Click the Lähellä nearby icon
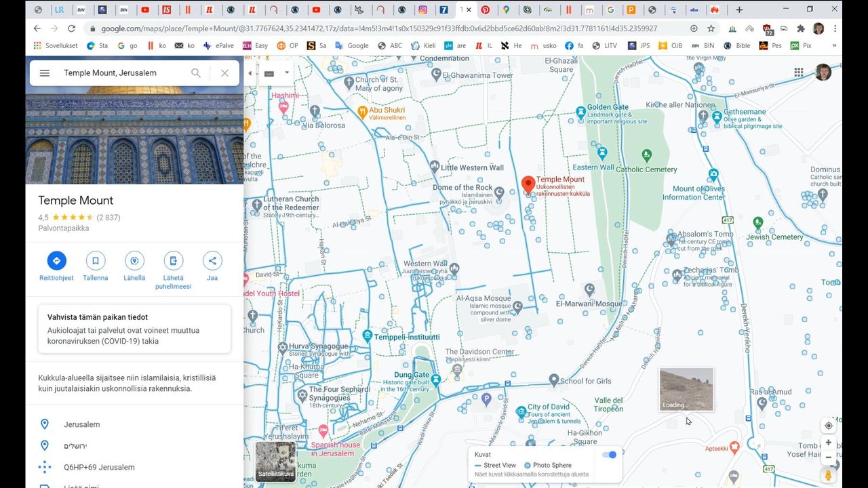Screen dimensions: 868x488 click(134, 261)
